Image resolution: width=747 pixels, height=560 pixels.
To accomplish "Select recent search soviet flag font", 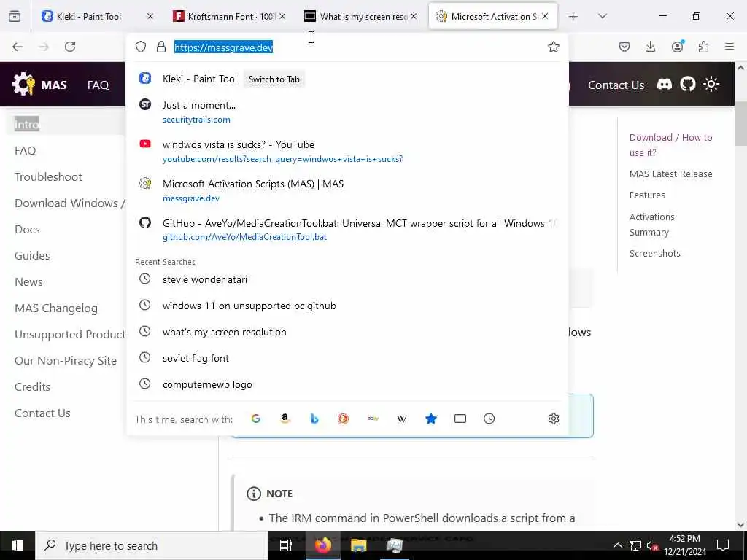I will click(x=348, y=358).
